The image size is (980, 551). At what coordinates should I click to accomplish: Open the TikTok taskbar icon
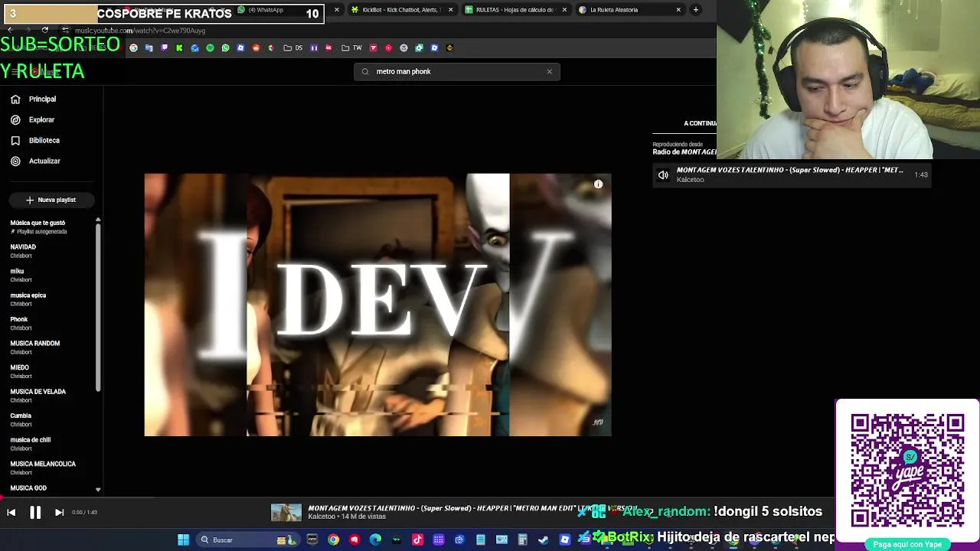coord(417,540)
